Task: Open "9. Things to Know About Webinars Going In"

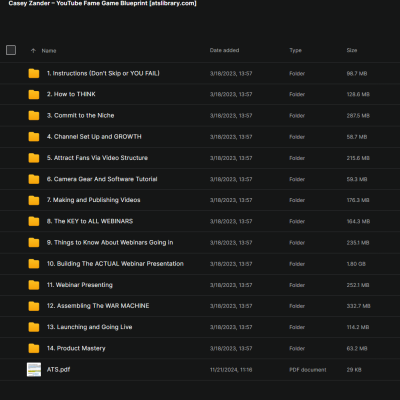Action: tap(110, 243)
